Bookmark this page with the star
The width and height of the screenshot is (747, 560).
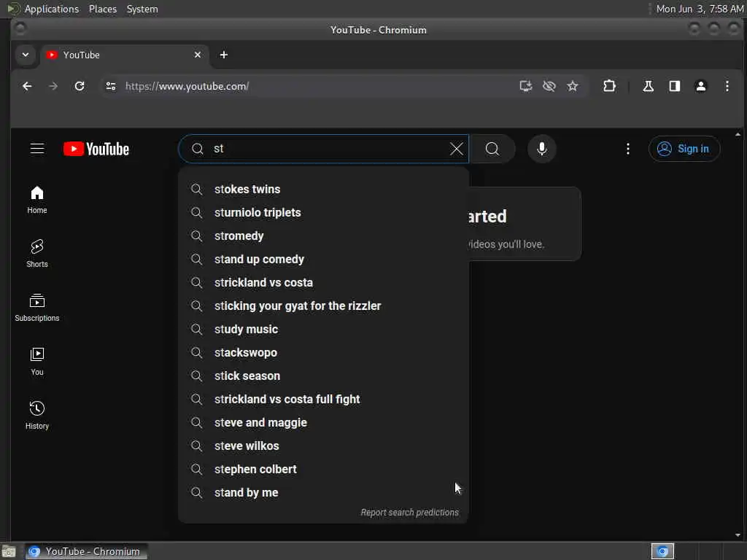click(x=573, y=86)
